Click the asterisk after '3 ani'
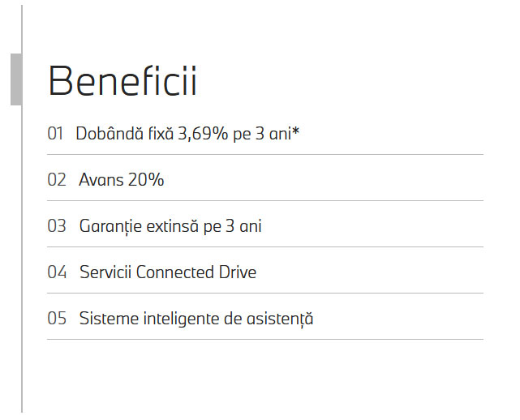Viewport: 520px width, 420px height. (x=295, y=131)
